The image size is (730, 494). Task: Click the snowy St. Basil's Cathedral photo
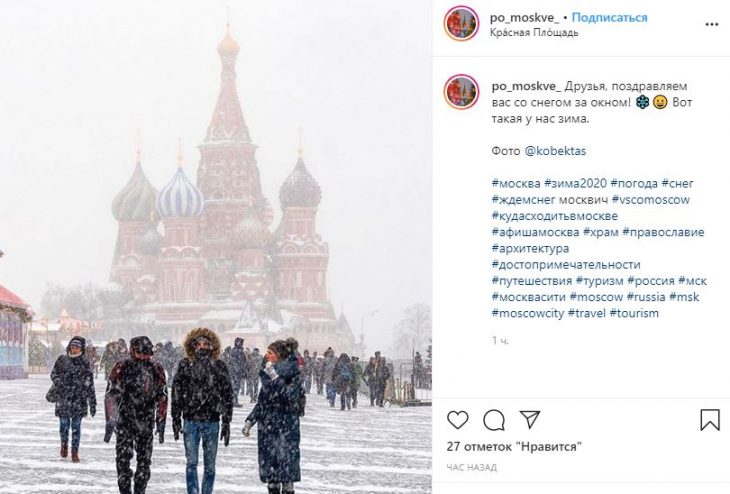point(216,247)
